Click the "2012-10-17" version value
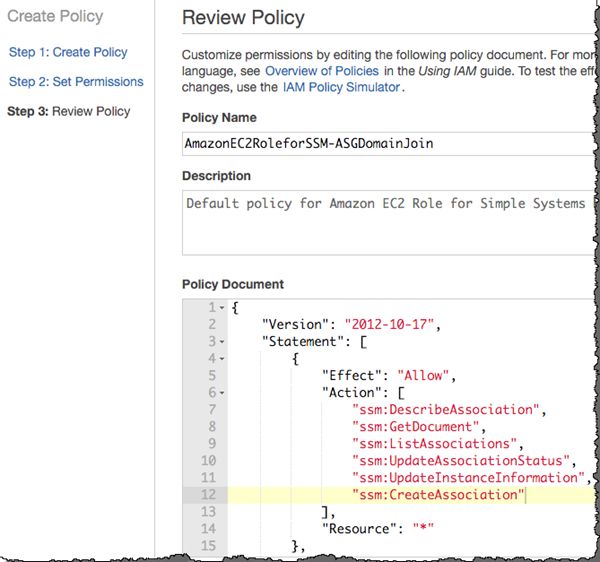The width and height of the screenshot is (600, 562). pos(389,324)
